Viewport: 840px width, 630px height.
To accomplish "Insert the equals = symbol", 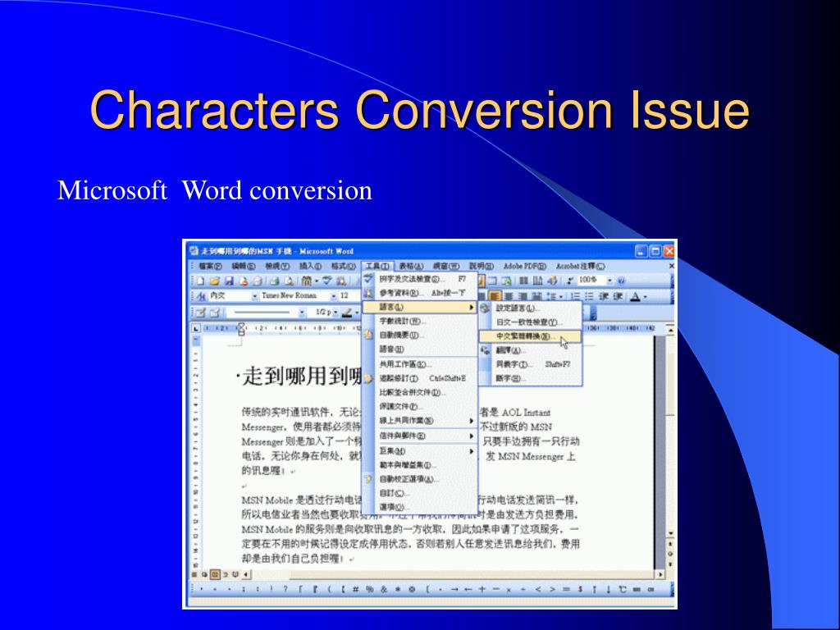I will tap(566, 589).
